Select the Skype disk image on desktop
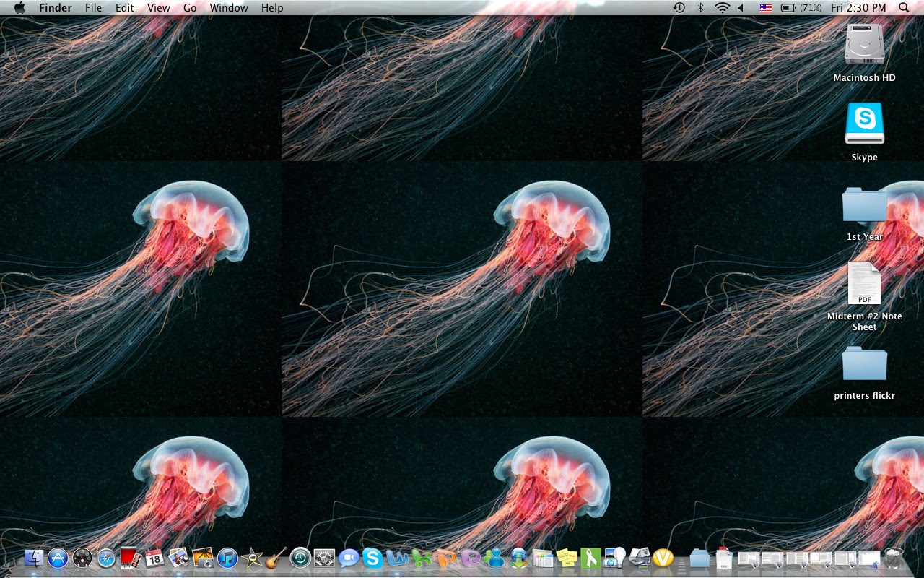 [x=865, y=124]
